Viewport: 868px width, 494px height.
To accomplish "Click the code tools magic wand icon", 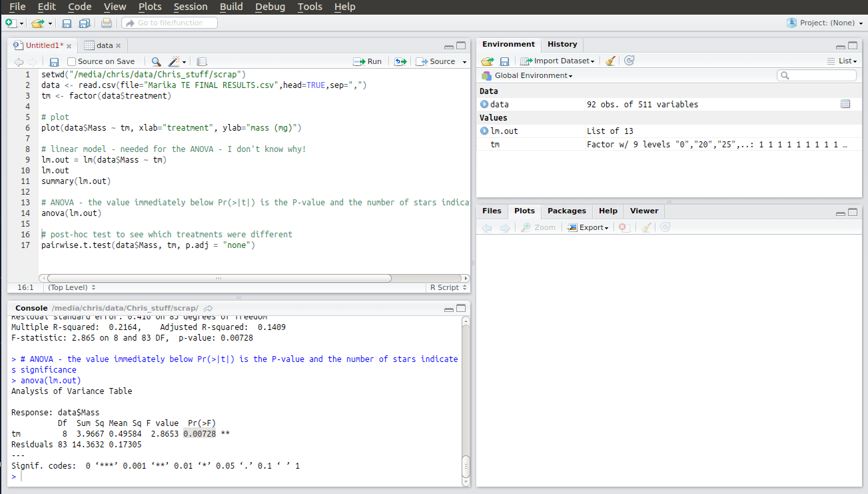I will pos(175,61).
